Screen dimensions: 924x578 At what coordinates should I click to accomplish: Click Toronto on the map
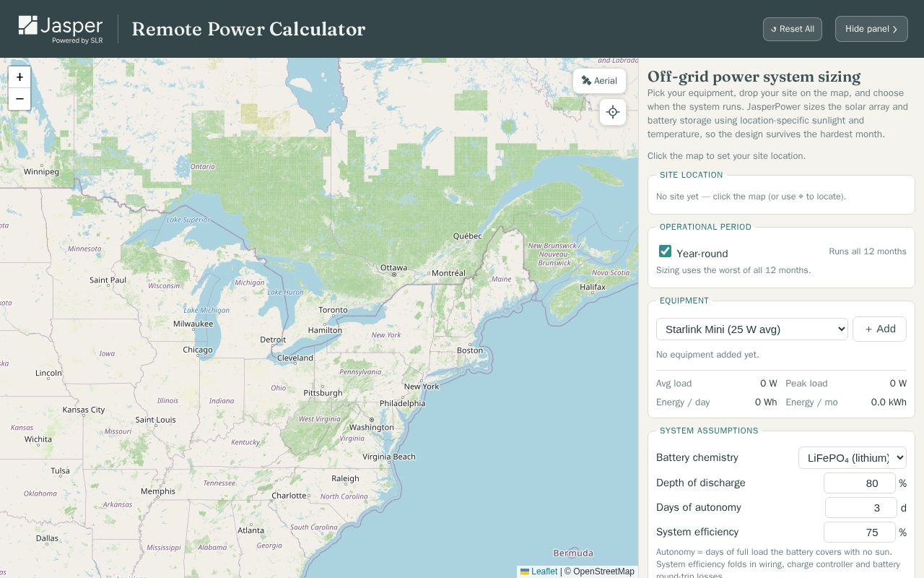tap(333, 310)
